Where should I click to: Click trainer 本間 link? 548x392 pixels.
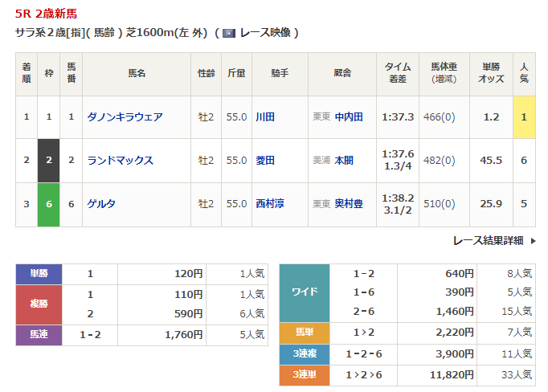pyautogui.click(x=344, y=161)
